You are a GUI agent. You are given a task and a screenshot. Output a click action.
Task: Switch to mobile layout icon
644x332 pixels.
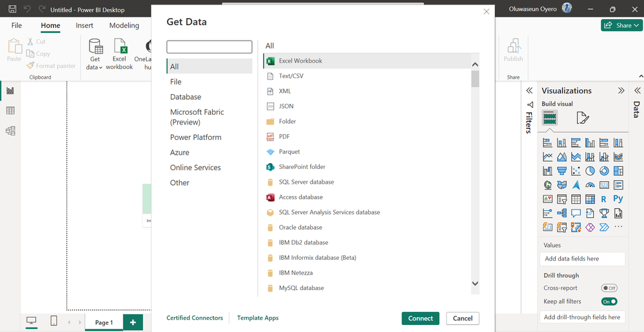(54, 320)
